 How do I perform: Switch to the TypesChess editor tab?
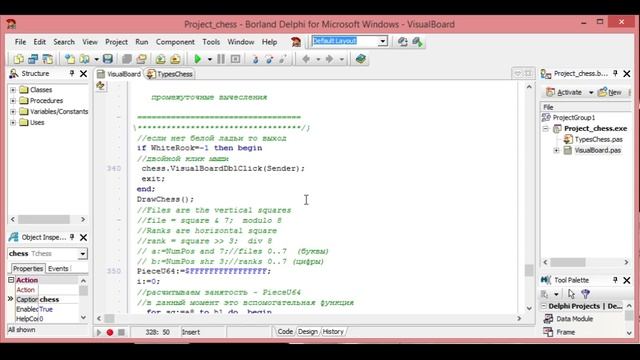[x=170, y=74]
